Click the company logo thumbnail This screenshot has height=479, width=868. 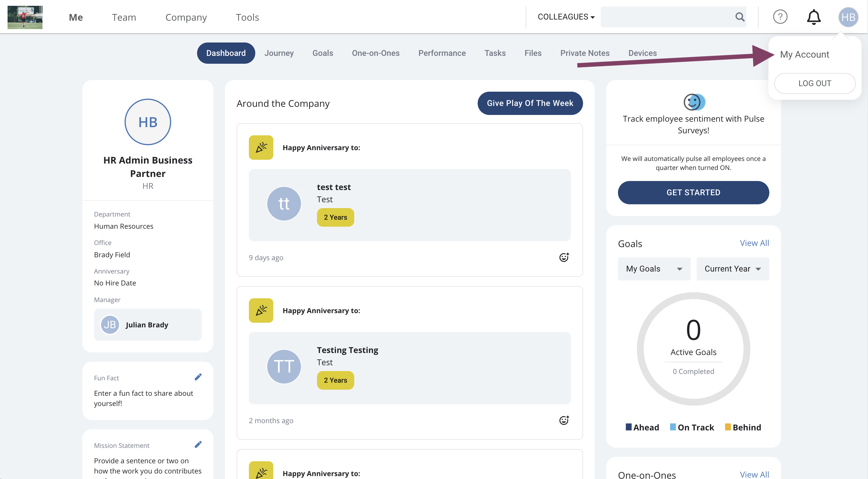tap(25, 17)
